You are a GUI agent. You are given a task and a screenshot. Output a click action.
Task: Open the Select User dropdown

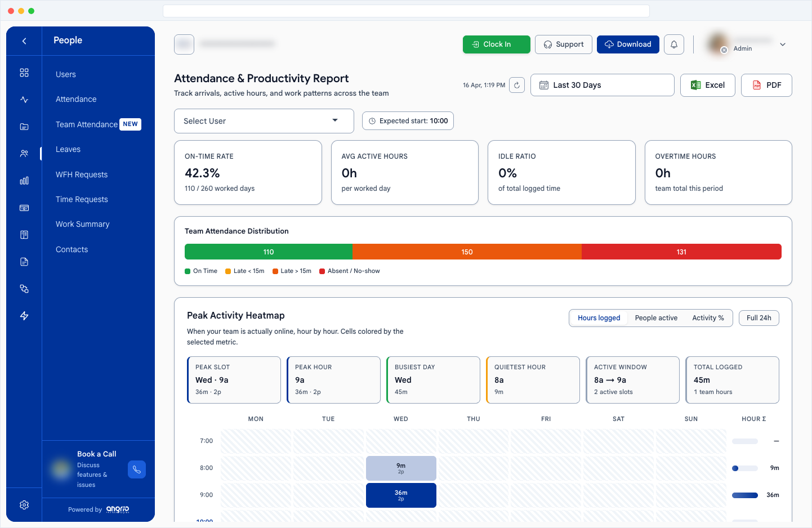264,120
